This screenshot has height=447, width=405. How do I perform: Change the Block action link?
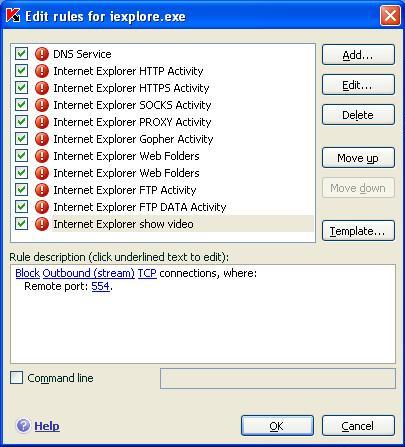(x=28, y=273)
